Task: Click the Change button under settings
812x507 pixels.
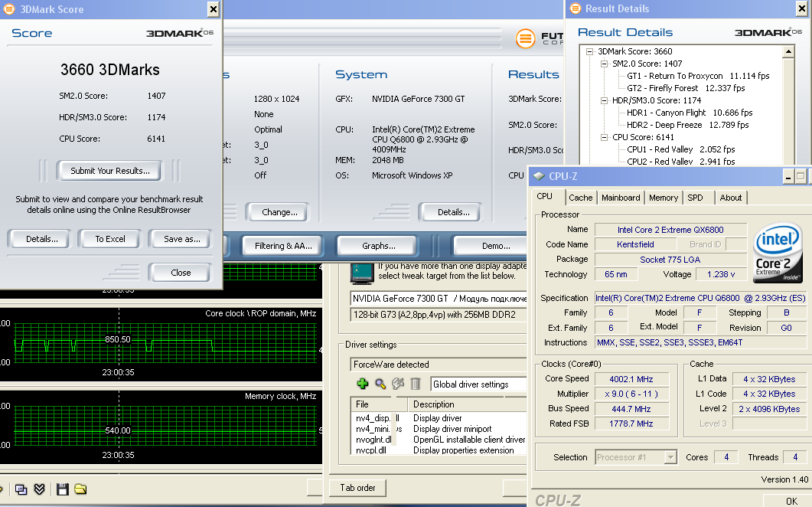Action: tap(279, 212)
